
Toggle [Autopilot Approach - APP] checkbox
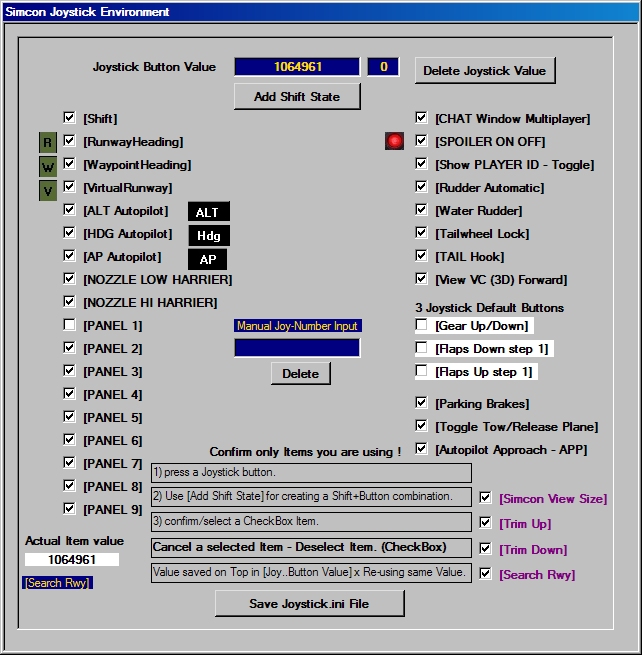pos(421,449)
